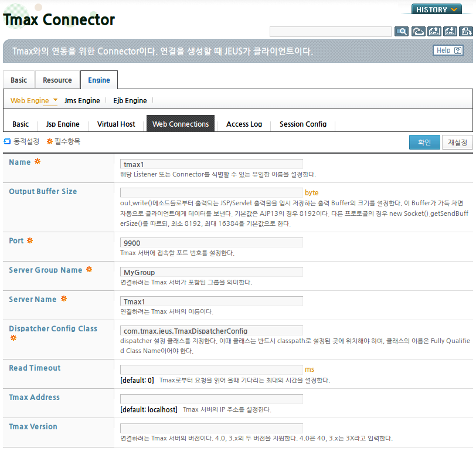Click the "[default: 0]" text
The height and width of the screenshot is (451, 476).
[137, 380]
